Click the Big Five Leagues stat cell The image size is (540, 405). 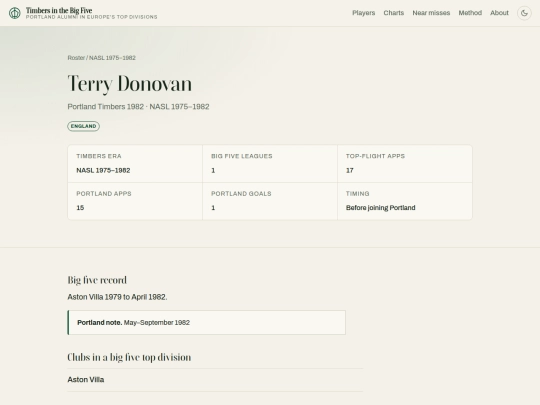[x=270, y=164]
